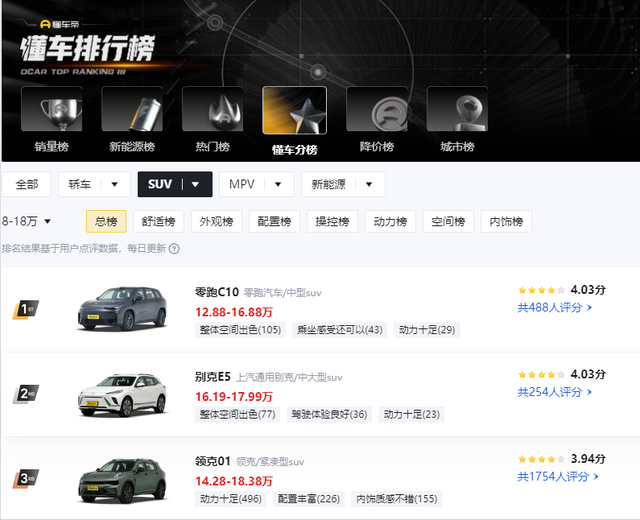
Task: Click the 零跑C10 car thumbnail
Action: click(x=122, y=309)
